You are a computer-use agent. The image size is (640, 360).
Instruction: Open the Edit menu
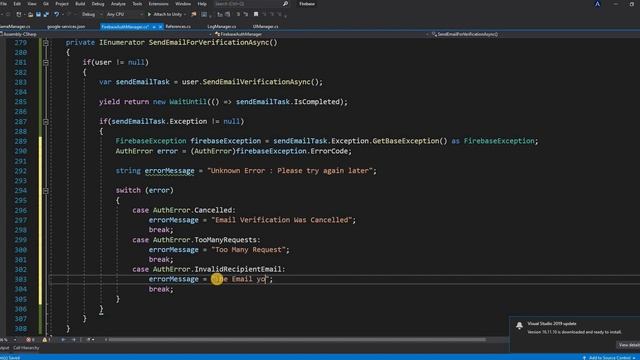pos(17,4)
